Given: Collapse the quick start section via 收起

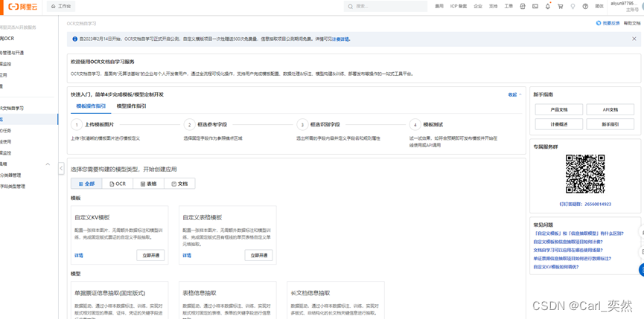Looking at the screenshot, I should [x=515, y=94].
